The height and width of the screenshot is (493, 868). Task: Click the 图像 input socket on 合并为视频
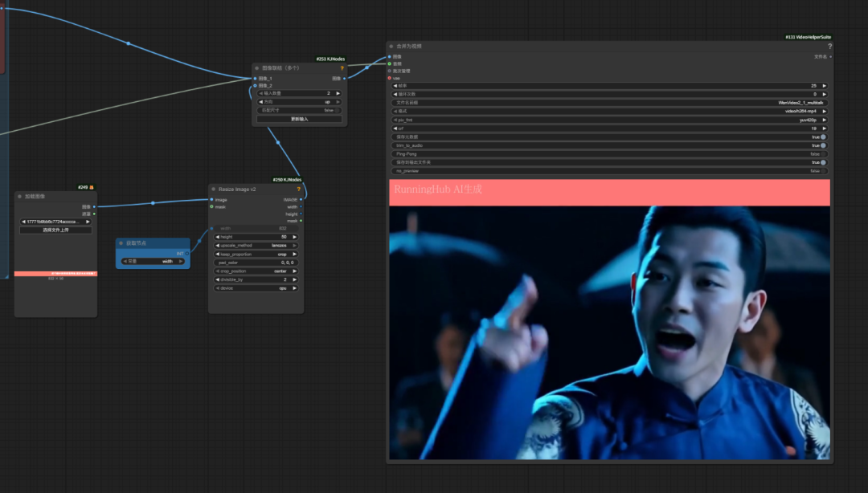pyautogui.click(x=390, y=56)
